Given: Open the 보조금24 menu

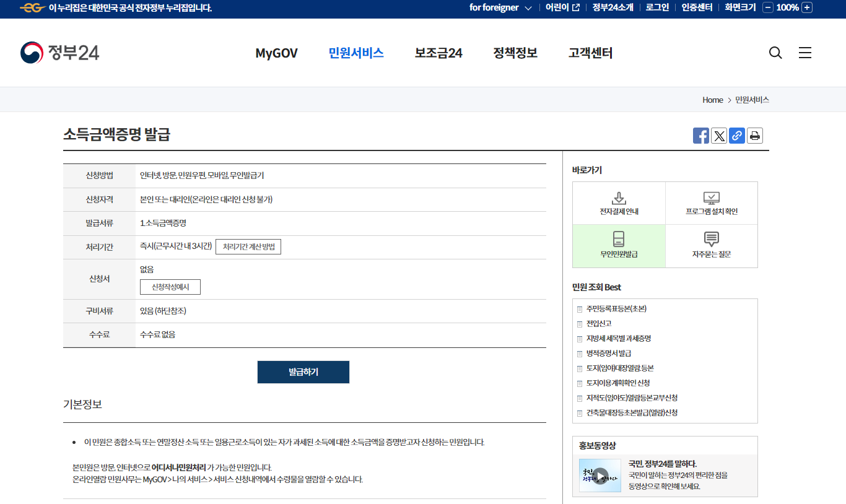Looking at the screenshot, I should pos(438,53).
